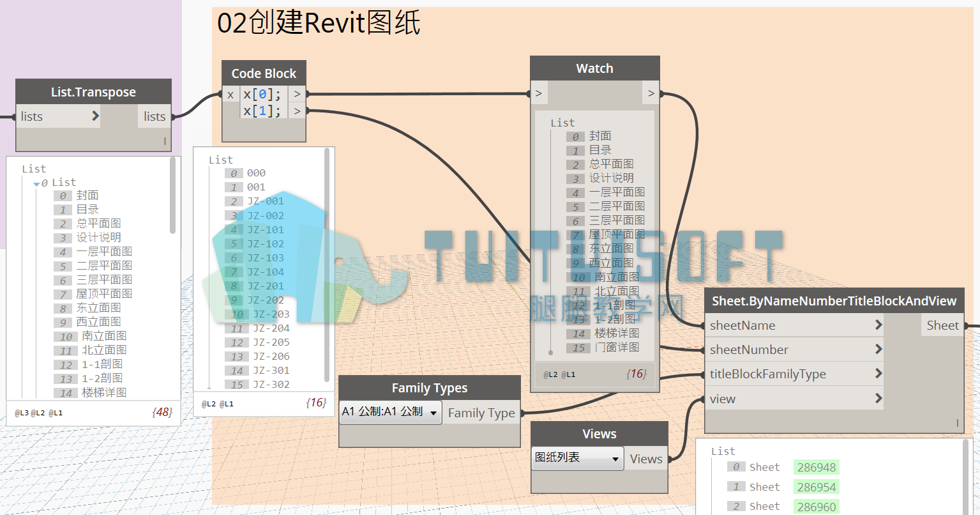The width and height of the screenshot is (980, 515).
Task: Click the Watch node input port arrow
Action: (x=539, y=93)
